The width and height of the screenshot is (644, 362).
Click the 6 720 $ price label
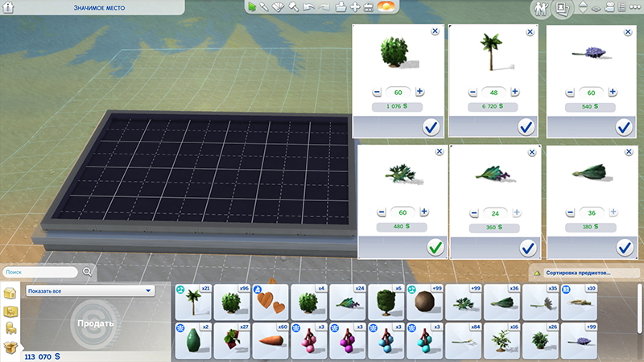pyautogui.click(x=493, y=106)
